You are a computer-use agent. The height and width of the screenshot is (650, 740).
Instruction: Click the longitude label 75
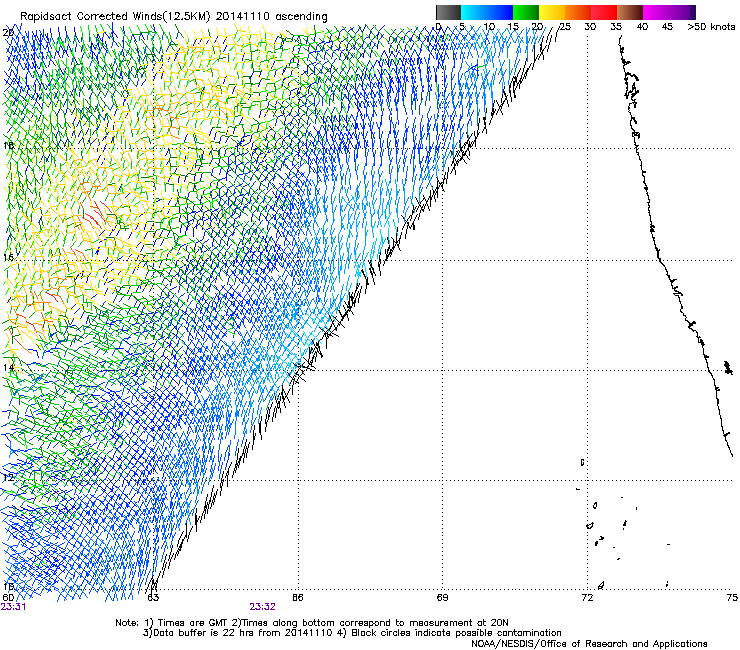(x=732, y=598)
